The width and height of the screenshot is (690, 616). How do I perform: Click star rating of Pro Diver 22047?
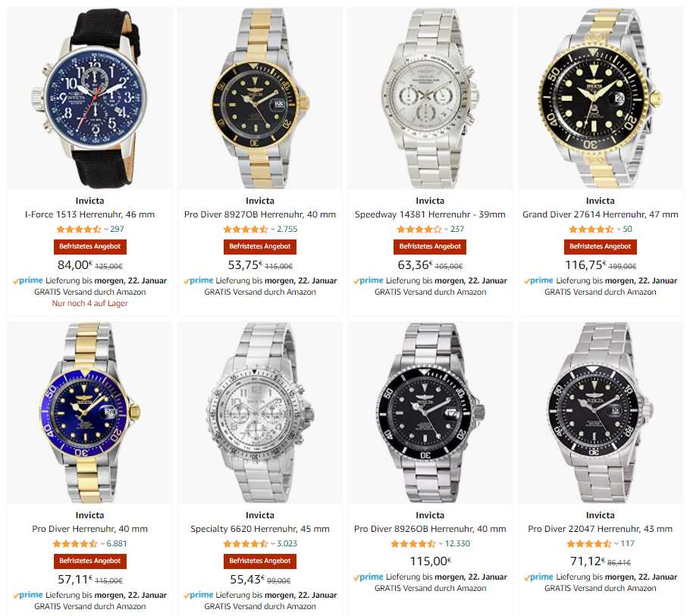pyautogui.click(x=589, y=543)
